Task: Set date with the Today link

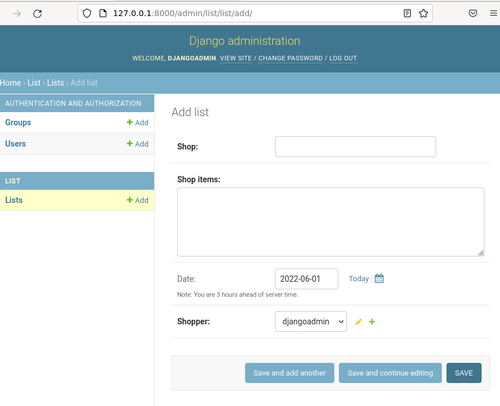Action: (359, 279)
